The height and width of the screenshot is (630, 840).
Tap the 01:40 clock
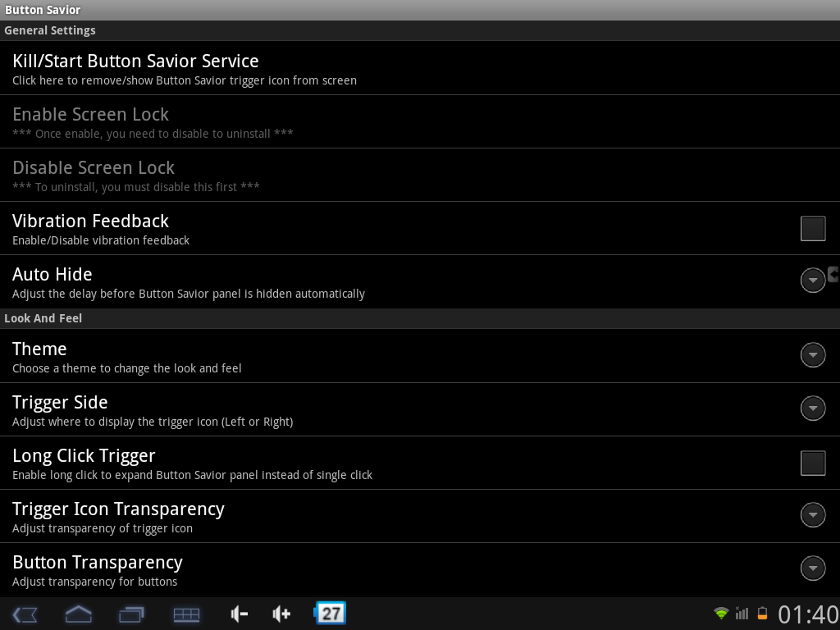pos(808,614)
